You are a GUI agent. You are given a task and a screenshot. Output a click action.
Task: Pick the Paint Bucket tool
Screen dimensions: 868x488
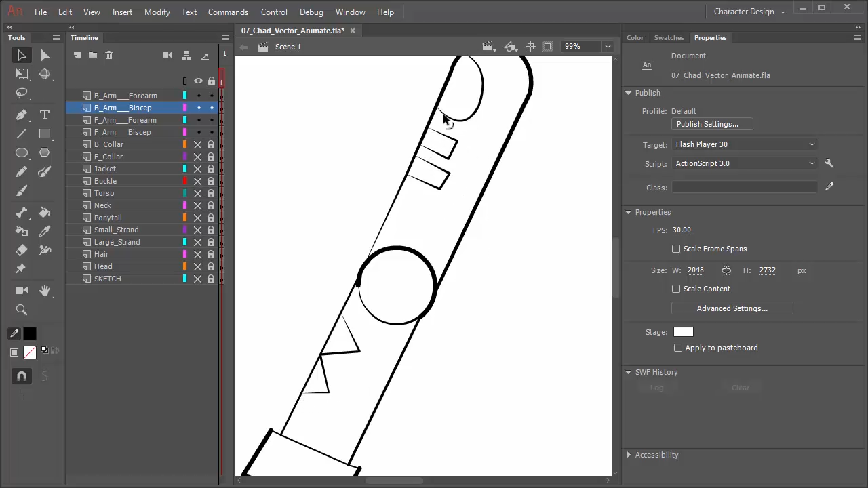tap(45, 212)
